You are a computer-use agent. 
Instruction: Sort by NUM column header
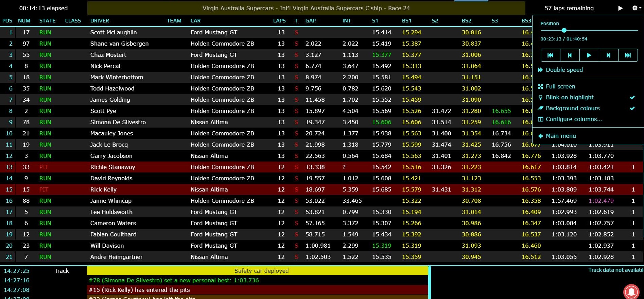24,21
